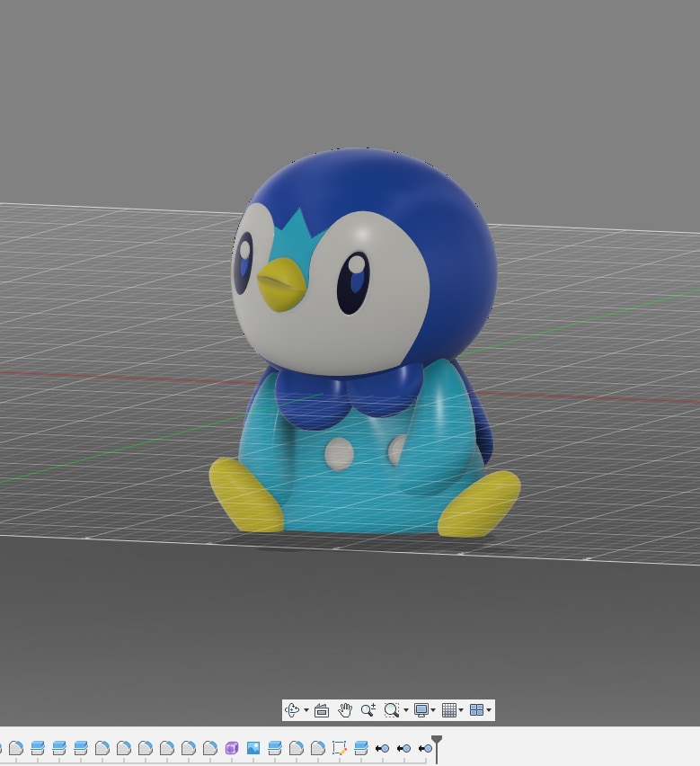Select the sketch feature with pencil icon
Screen dimensions: 700x766
click(340, 748)
